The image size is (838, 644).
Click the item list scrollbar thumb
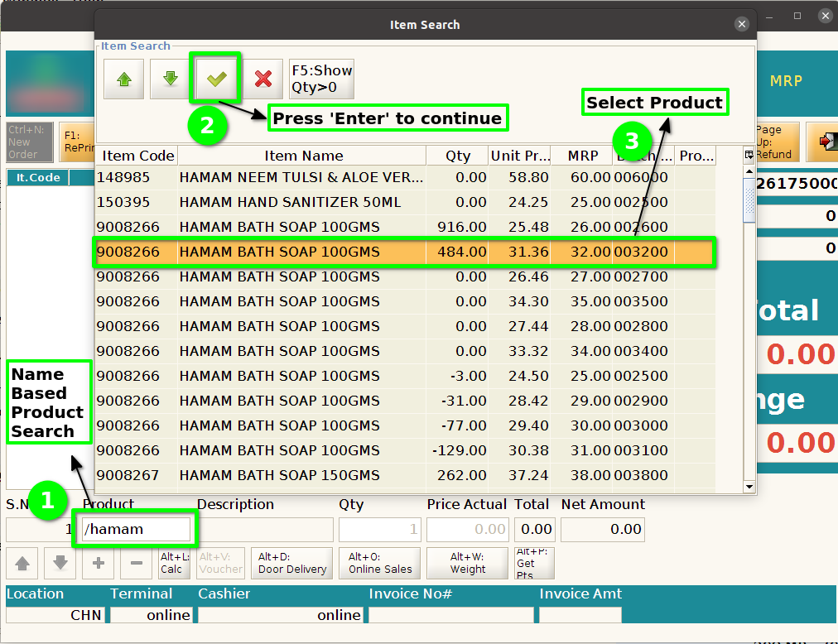click(749, 200)
